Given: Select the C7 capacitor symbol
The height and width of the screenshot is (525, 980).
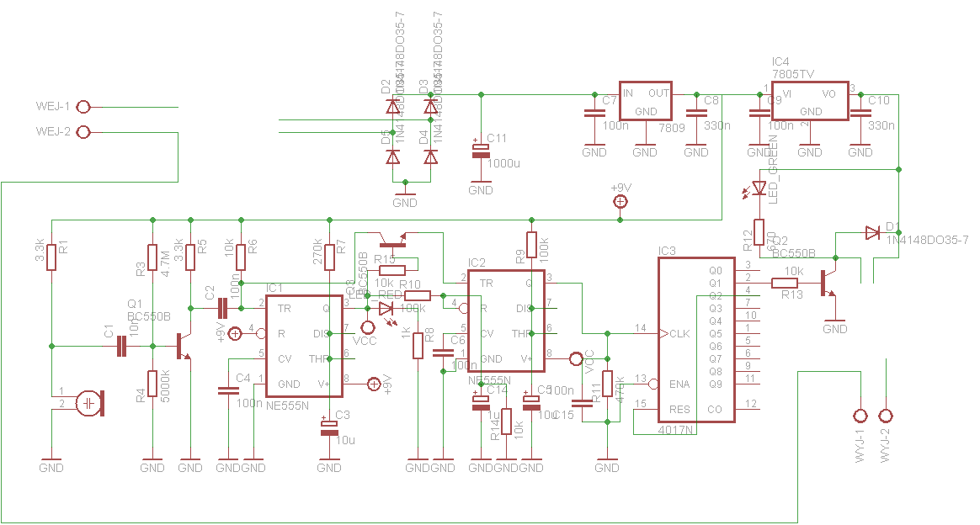Looking at the screenshot, I should (x=594, y=113).
